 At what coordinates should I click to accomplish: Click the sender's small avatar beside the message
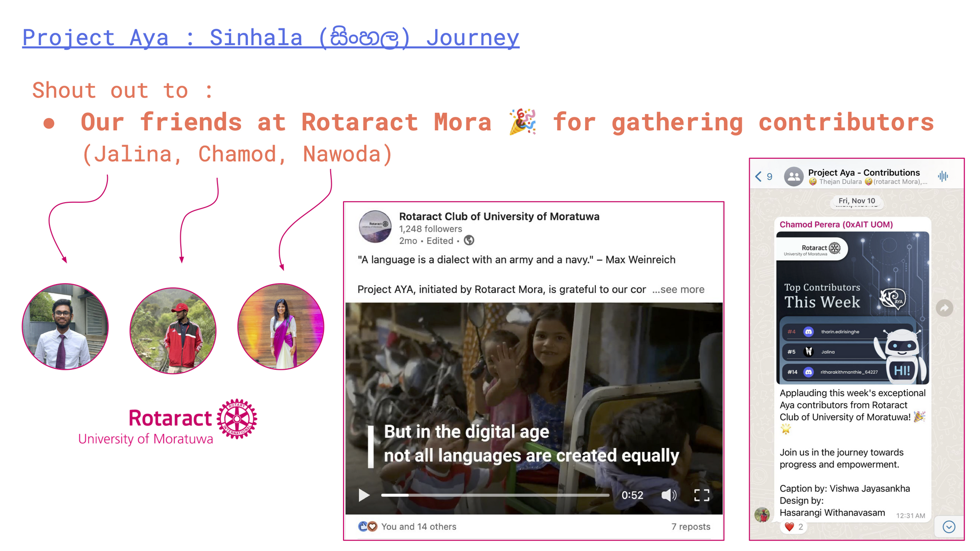[x=762, y=515]
